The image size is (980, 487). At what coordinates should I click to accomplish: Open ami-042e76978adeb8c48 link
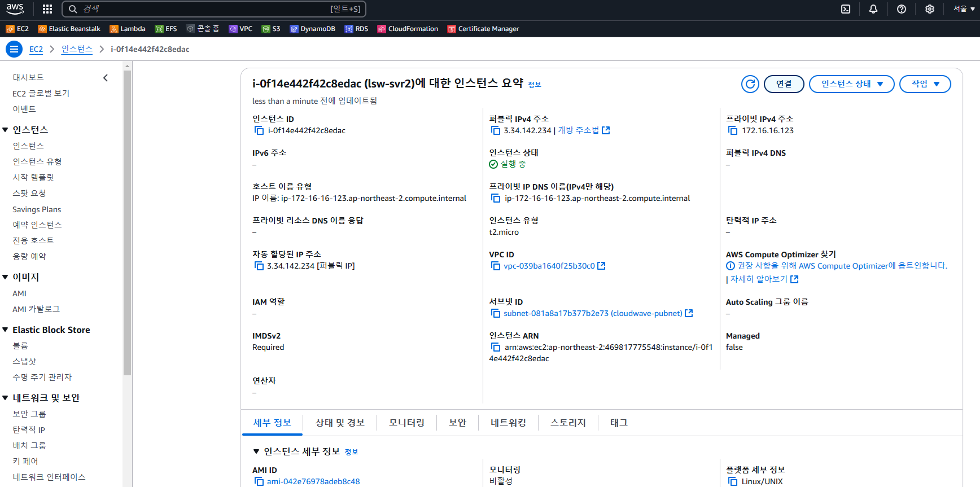pyautogui.click(x=313, y=481)
